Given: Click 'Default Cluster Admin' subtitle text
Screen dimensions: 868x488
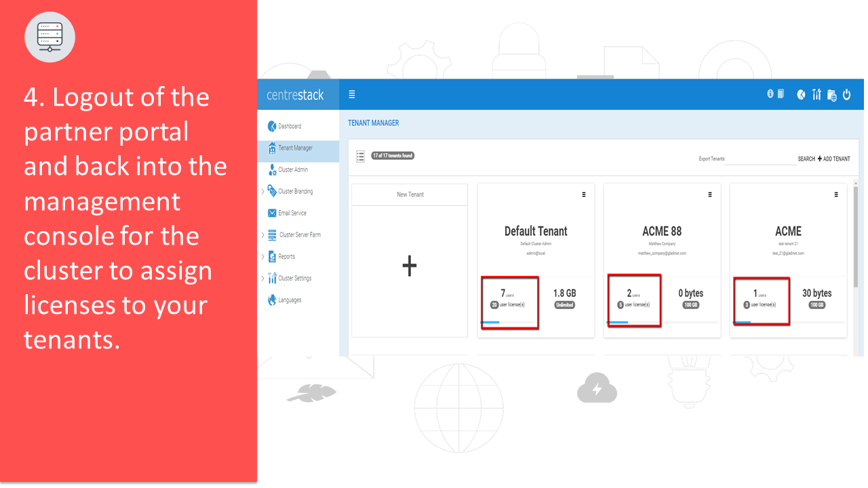Looking at the screenshot, I should [536, 243].
